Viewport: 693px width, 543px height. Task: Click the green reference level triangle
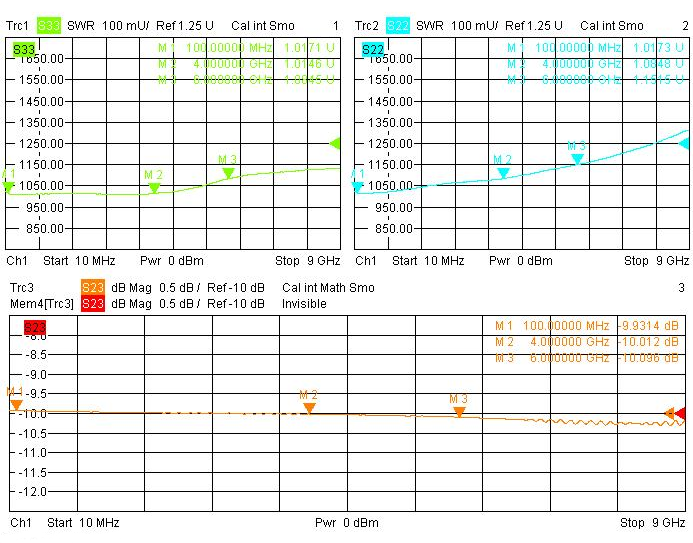point(335,143)
